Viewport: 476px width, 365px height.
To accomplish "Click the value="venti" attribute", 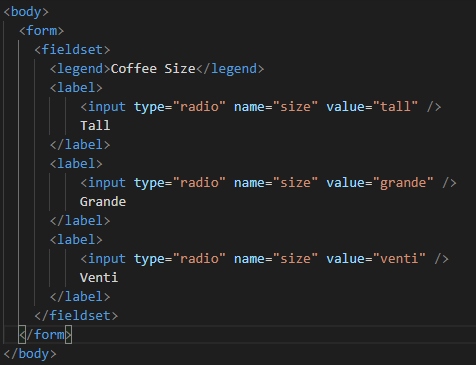I will click(376, 259).
